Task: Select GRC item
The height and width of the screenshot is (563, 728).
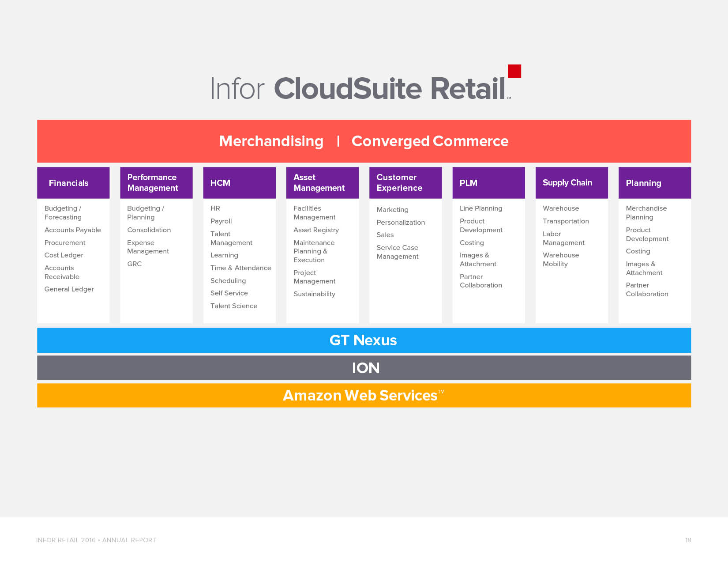Action: tap(135, 264)
